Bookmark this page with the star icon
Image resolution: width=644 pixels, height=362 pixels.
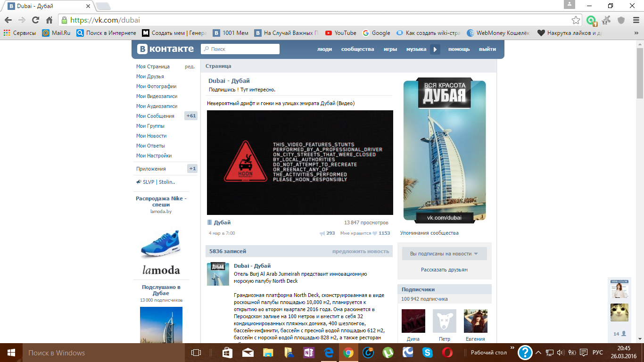tap(576, 20)
